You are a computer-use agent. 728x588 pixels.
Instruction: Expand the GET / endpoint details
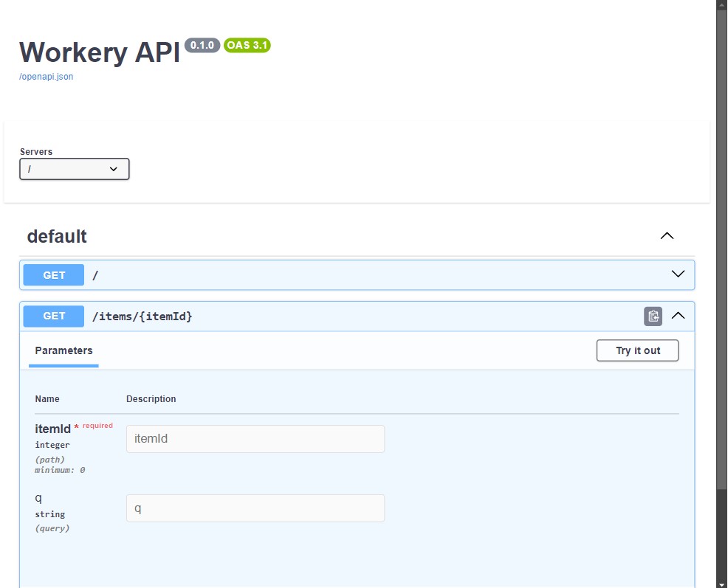click(677, 274)
